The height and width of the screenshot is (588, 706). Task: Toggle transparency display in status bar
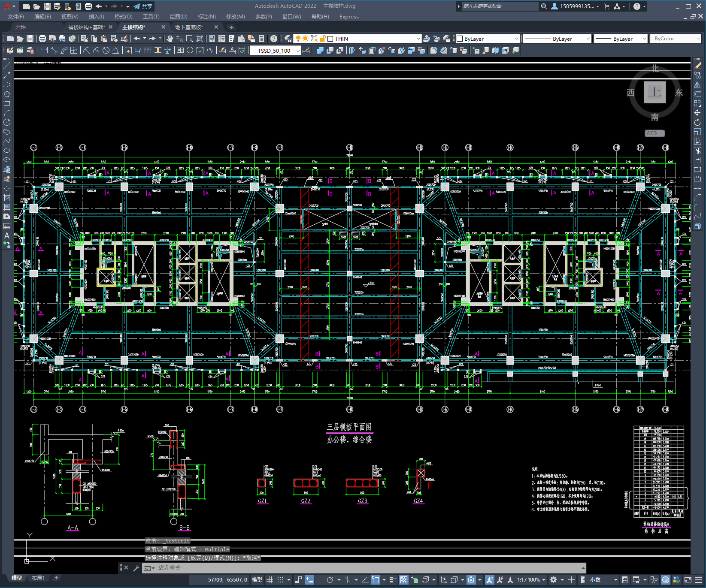coord(404,580)
